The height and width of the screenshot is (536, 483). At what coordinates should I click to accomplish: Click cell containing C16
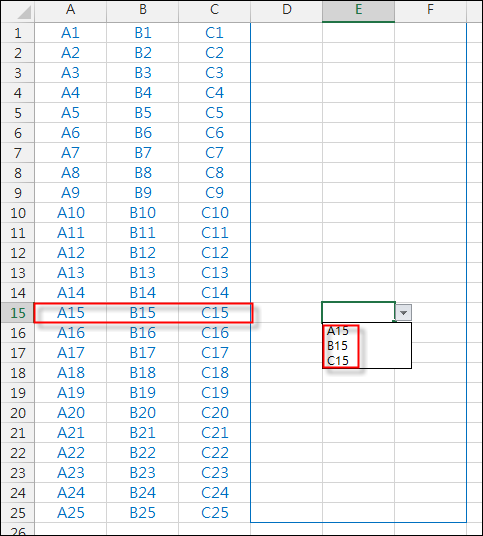(214, 333)
